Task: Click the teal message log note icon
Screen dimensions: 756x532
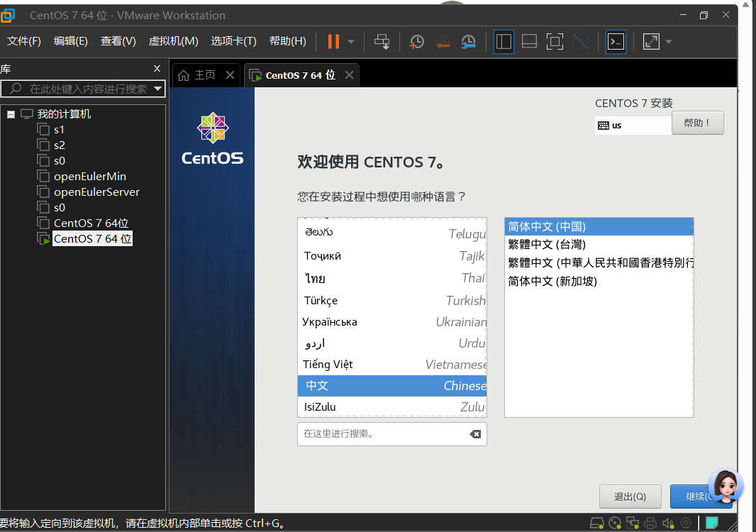Action: [711, 523]
